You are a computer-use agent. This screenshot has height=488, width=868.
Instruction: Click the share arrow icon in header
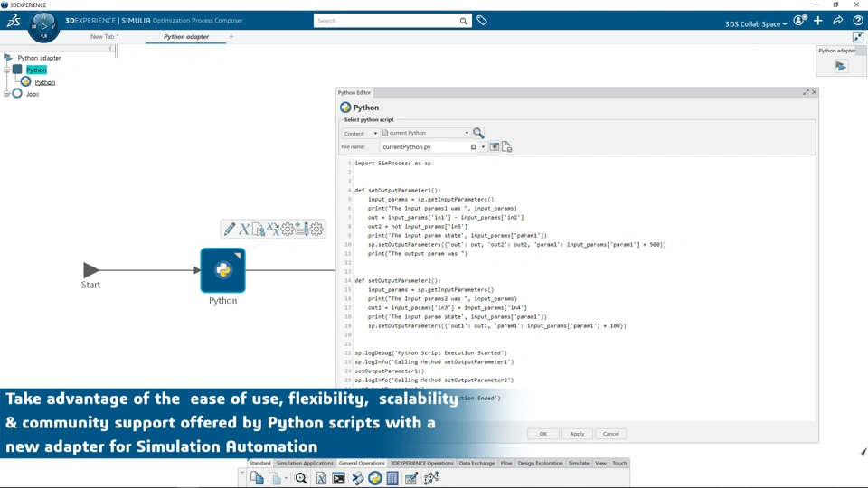pyautogui.click(x=838, y=21)
